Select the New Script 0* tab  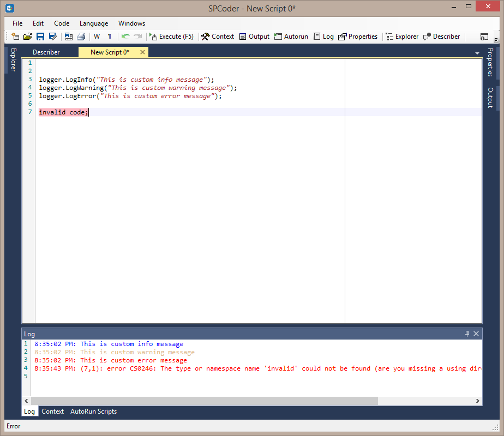tap(110, 52)
